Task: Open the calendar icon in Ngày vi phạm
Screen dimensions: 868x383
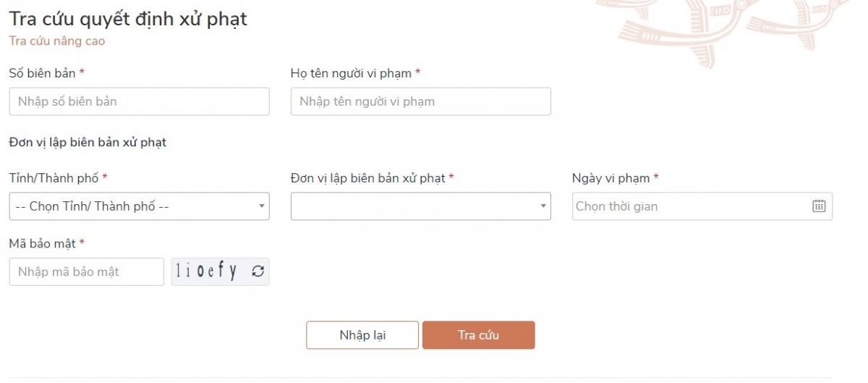Action: tap(819, 206)
